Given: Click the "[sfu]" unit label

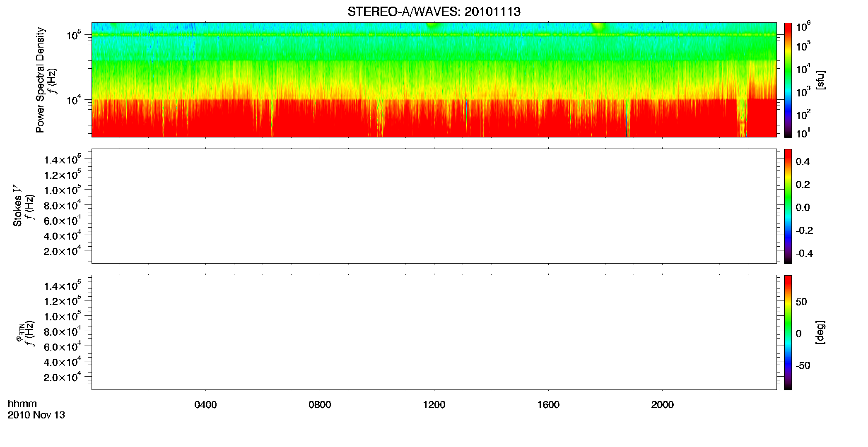Looking at the screenshot, I should (820, 80).
